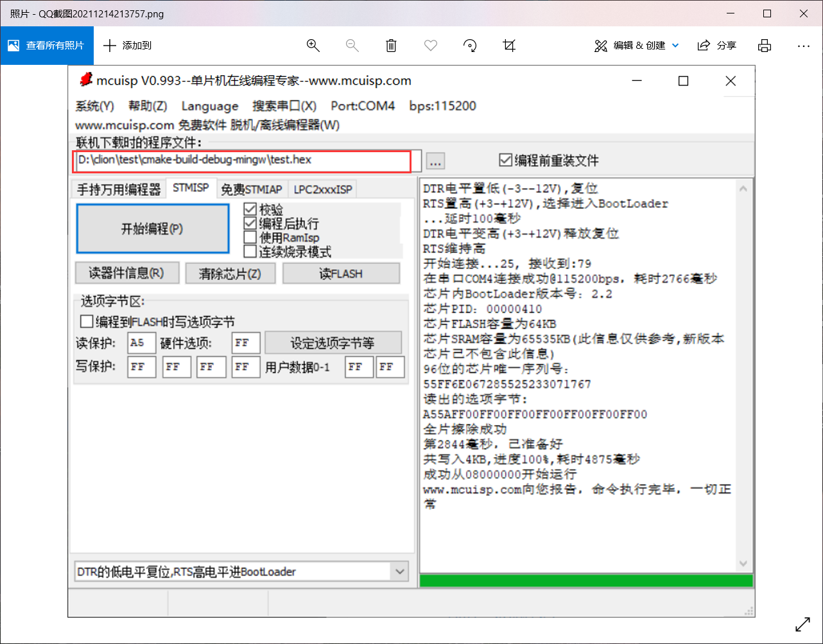Viewport: 823px width, 644px height.
Task: Click the mcuisp window app icon
Action: click(85, 80)
